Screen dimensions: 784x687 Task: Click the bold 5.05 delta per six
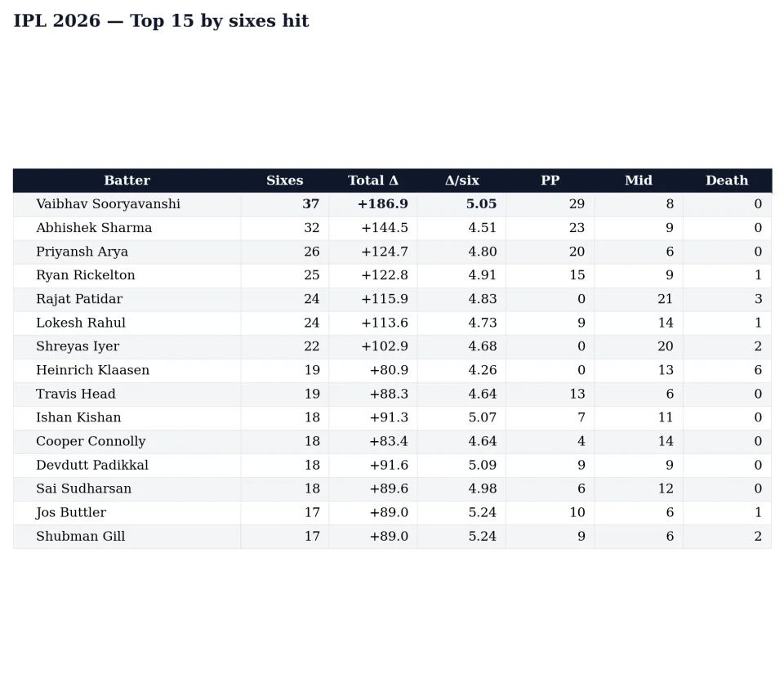click(481, 204)
